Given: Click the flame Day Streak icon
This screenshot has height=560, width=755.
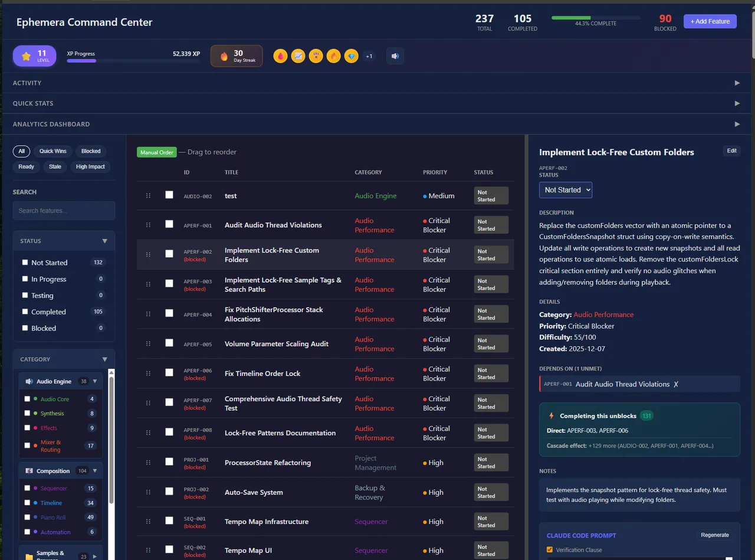Looking at the screenshot, I should (224, 57).
